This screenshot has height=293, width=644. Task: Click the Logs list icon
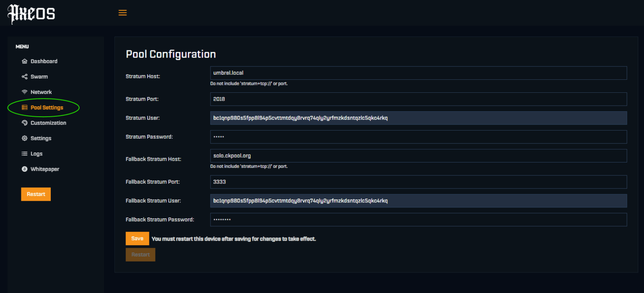(24, 154)
